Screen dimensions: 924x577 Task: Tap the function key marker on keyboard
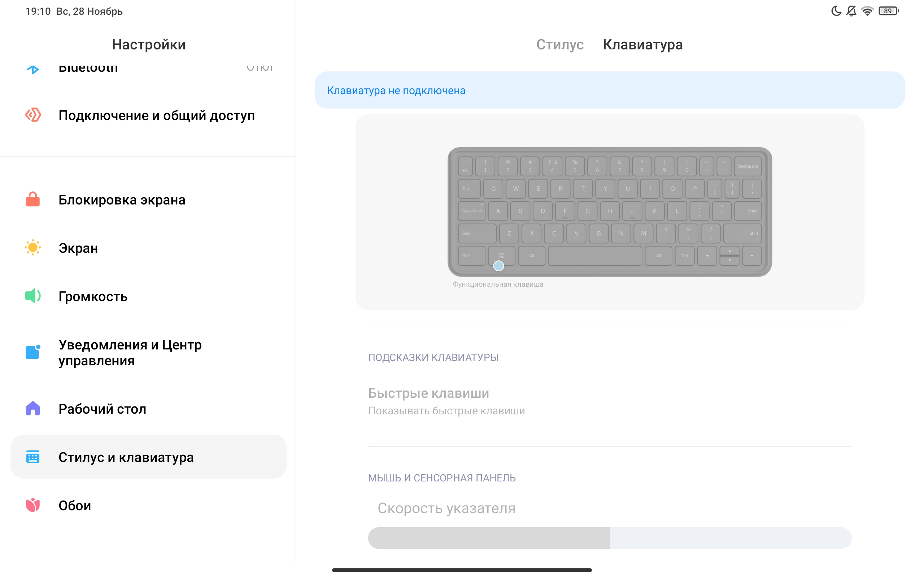click(499, 266)
